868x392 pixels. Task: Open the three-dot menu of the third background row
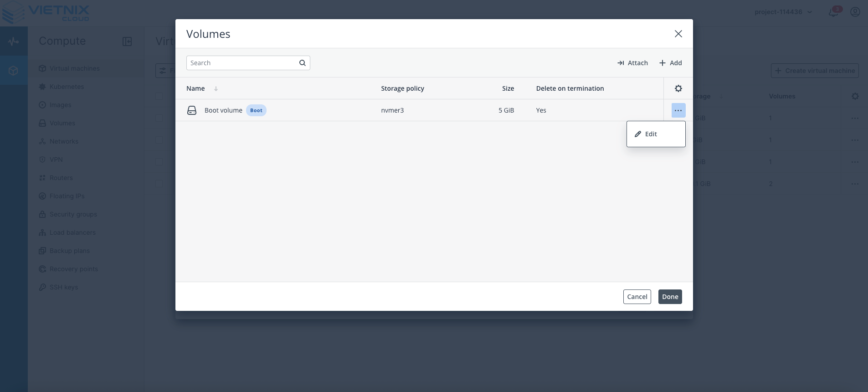855,162
